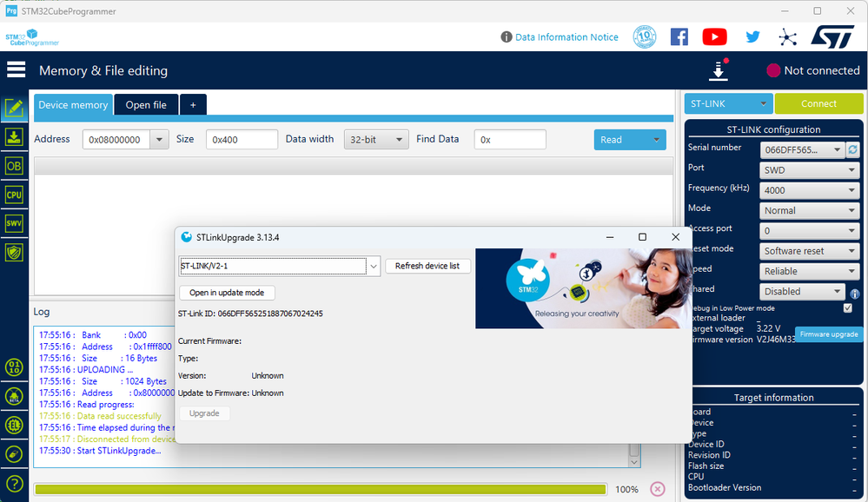Add a new tab with plus

193,104
